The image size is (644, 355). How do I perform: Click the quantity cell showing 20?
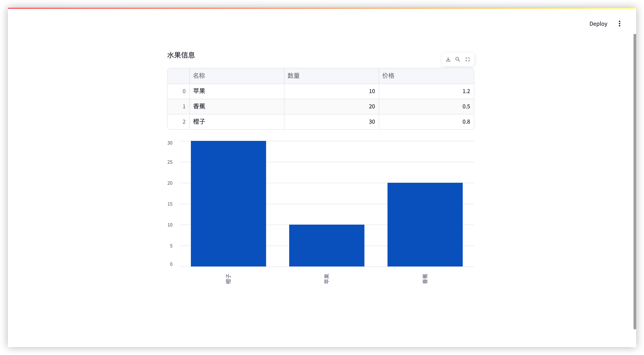pos(331,106)
